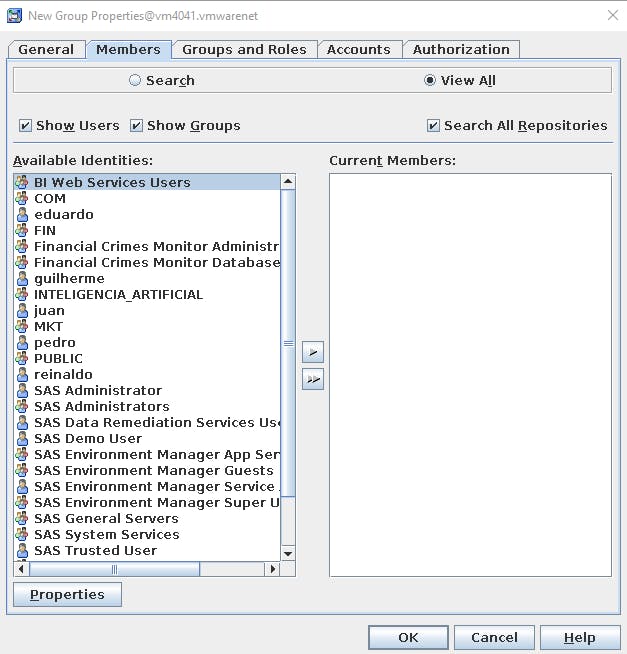This screenshot has height=654, width=627.
Task: Open the Authorization tab
Action: point(461,49)
